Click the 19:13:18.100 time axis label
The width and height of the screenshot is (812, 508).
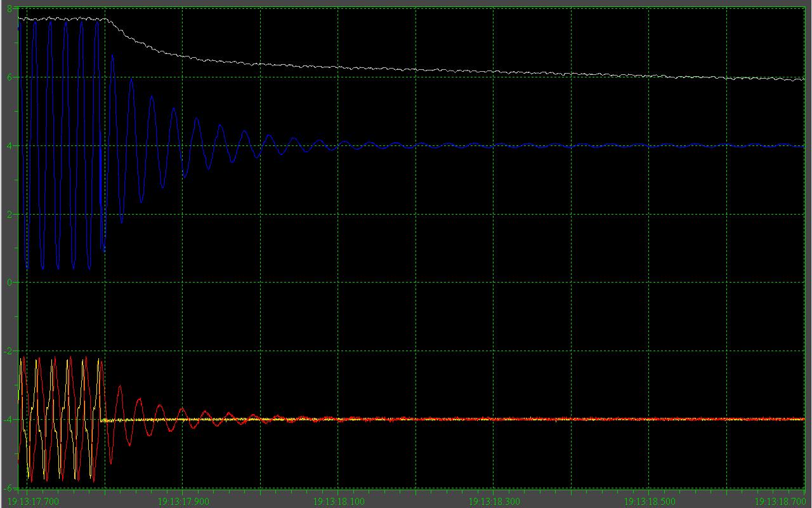(339, 502)
